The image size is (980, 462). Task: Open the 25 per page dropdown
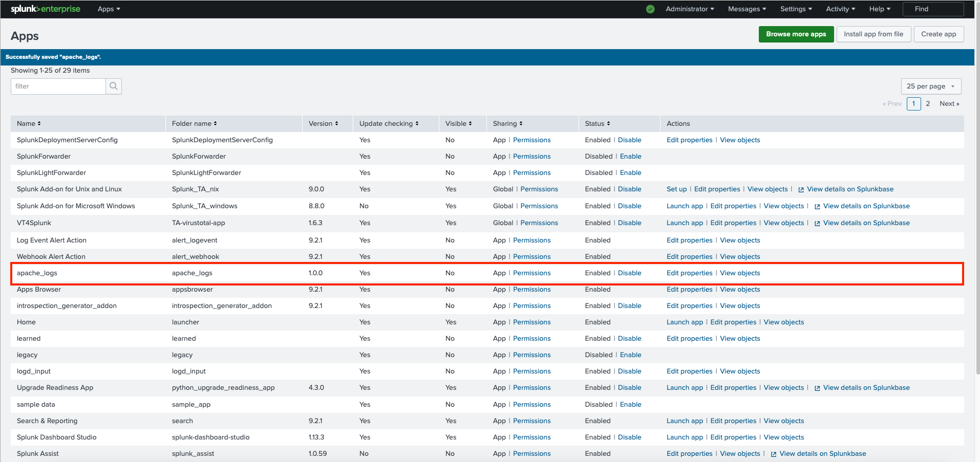(931, 86)
